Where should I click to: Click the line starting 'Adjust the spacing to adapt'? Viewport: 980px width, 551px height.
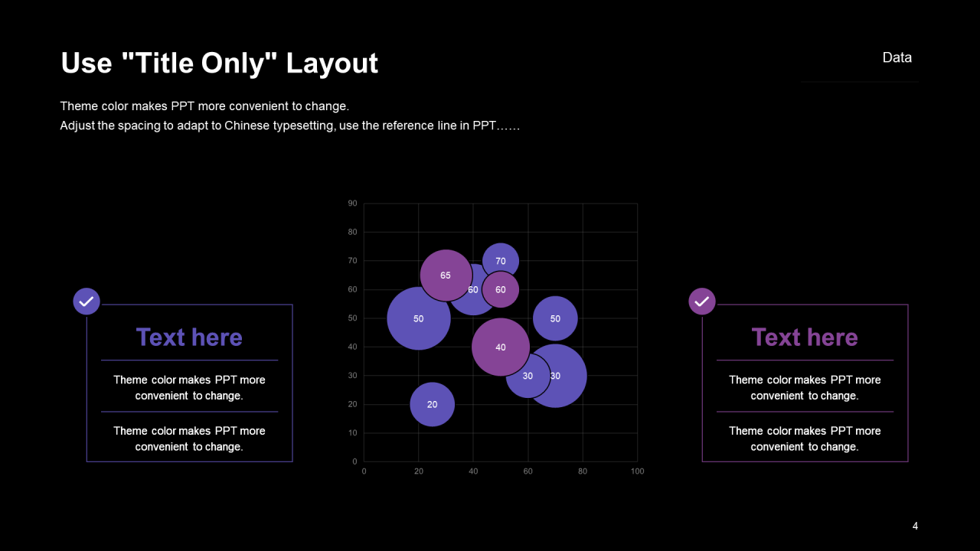290,126
